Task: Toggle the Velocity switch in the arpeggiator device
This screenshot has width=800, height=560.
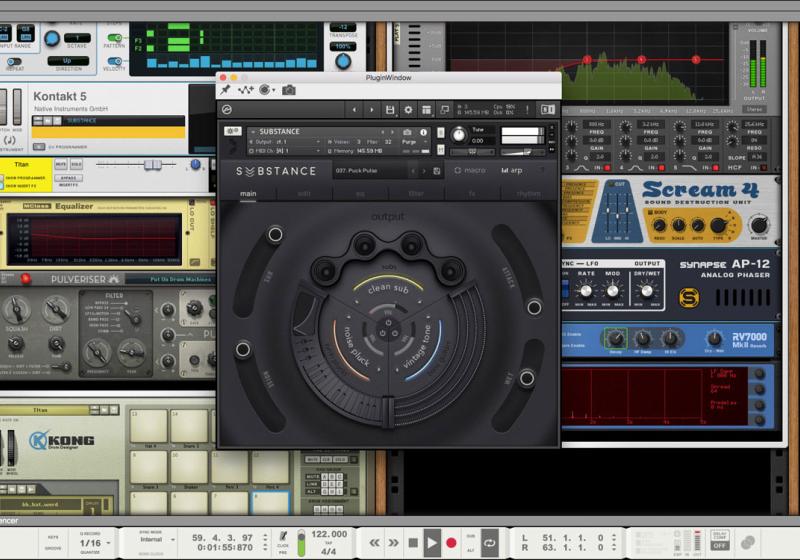Action: 115,61
